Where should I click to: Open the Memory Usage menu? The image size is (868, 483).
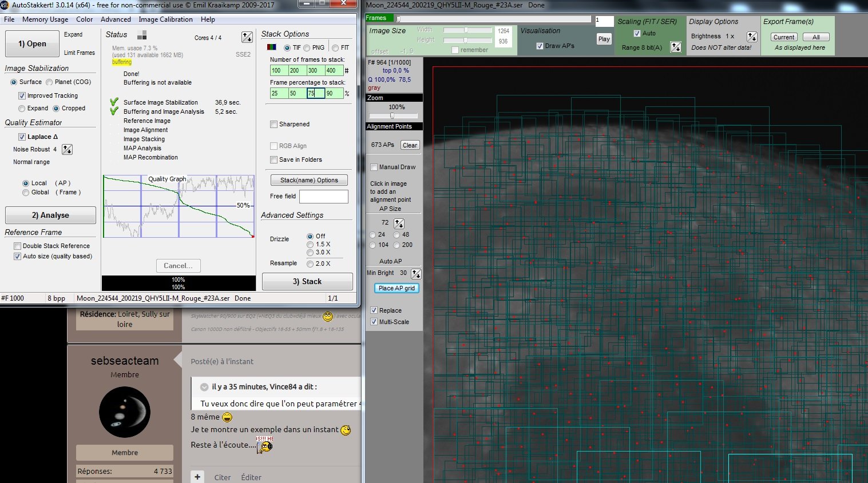tap(45, 19)
